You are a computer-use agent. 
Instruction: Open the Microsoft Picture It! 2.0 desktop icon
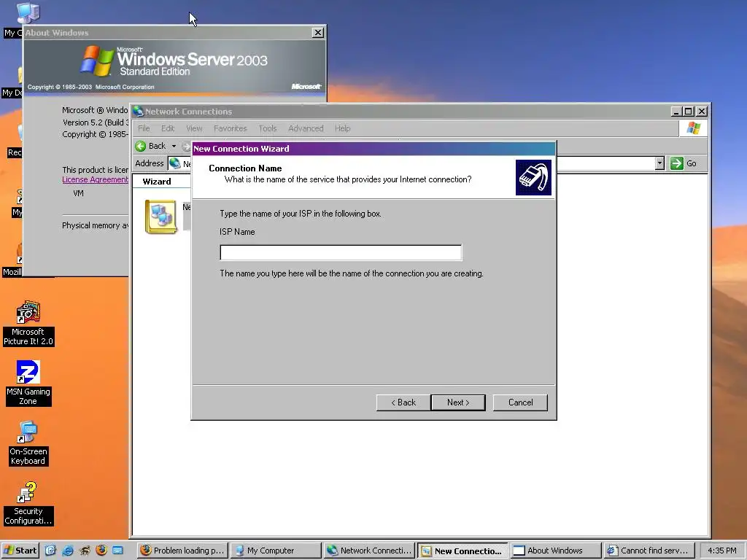click(x=28, y=323)
